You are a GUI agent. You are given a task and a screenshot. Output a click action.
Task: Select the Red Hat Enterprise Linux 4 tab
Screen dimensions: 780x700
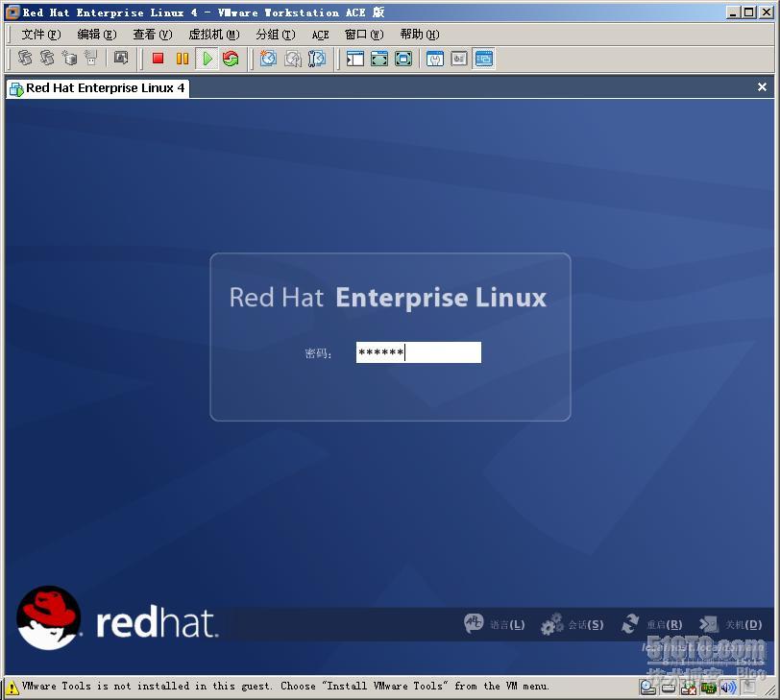[x=98, y=88]
